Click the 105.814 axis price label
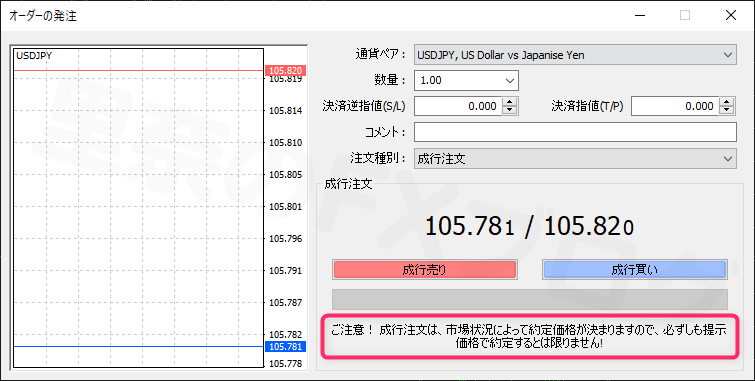 click(286, 110)
